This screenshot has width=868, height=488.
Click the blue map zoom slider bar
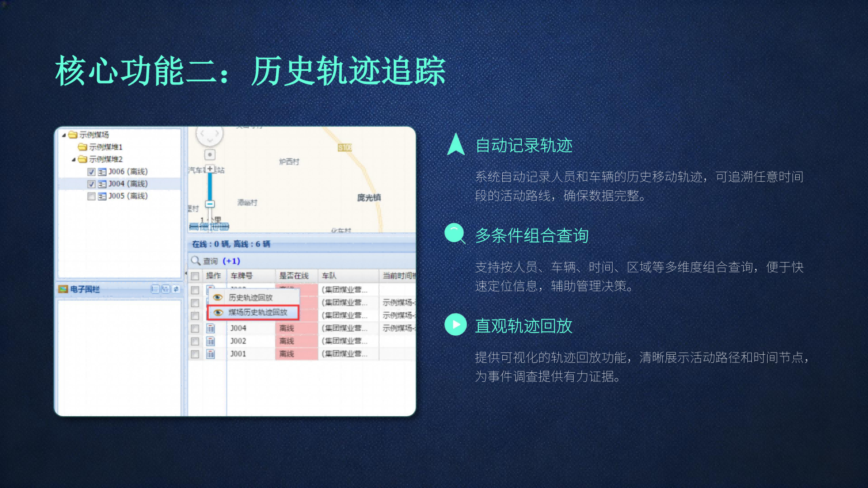210,187
